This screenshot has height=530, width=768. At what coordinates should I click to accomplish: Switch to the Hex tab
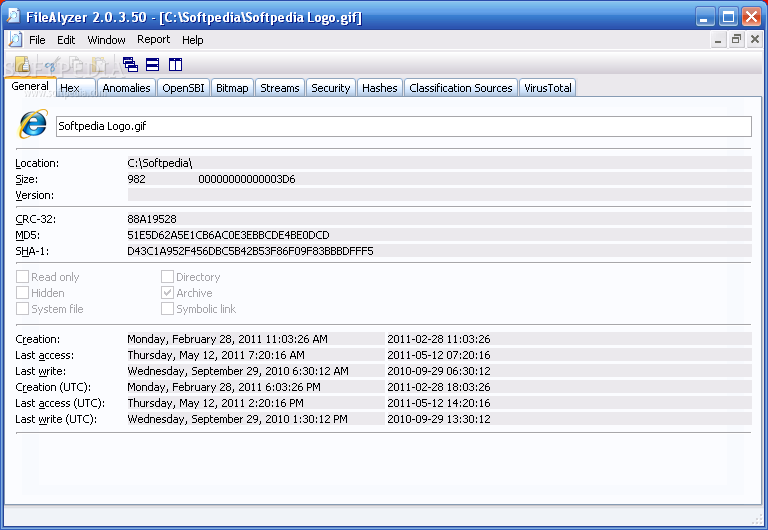(x=76, y=88)
